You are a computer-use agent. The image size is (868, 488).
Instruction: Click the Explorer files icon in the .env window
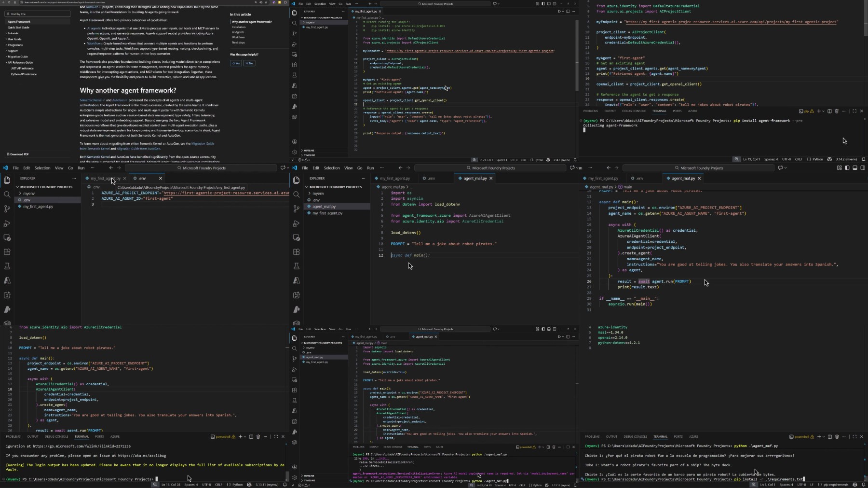[7, 180]
